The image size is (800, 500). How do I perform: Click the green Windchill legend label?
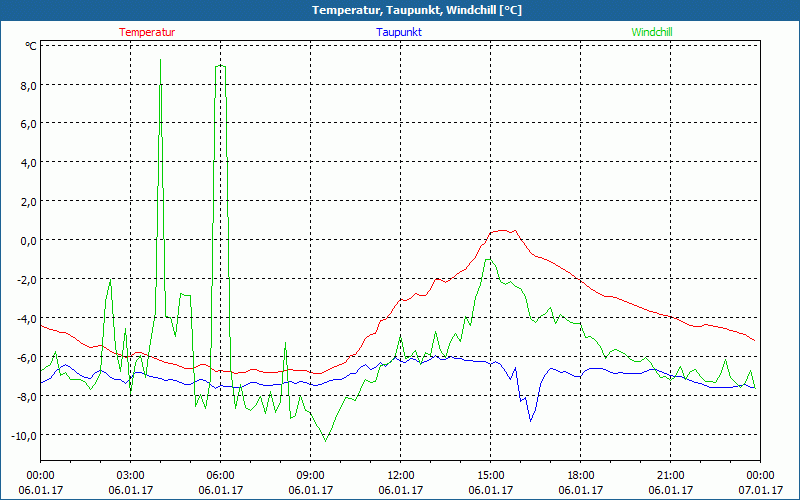point(652,32)
